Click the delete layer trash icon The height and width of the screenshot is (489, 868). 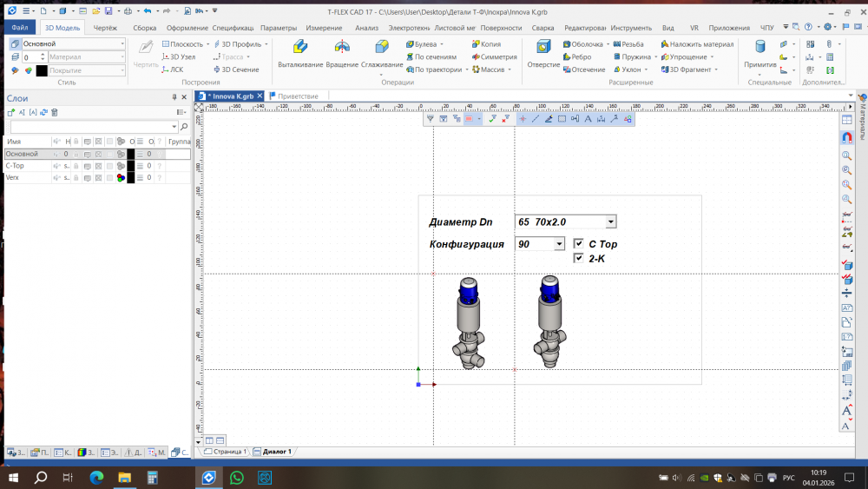[x=55, y=112]
